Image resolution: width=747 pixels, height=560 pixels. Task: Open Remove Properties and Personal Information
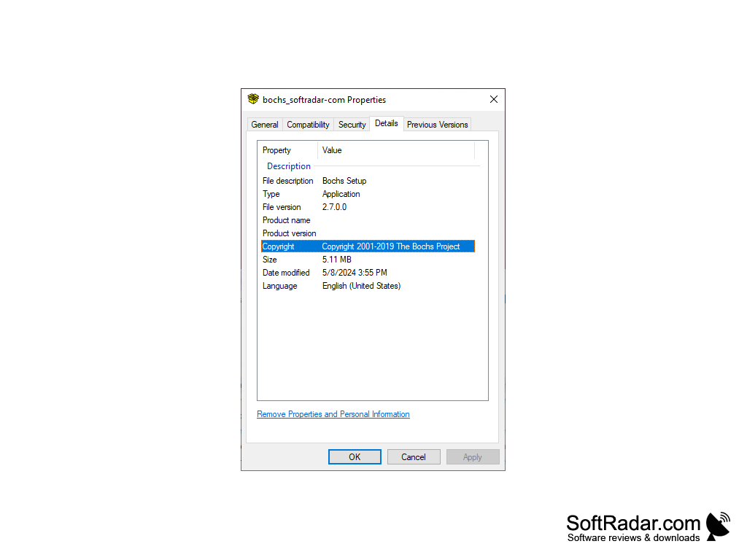coord(333,413)
